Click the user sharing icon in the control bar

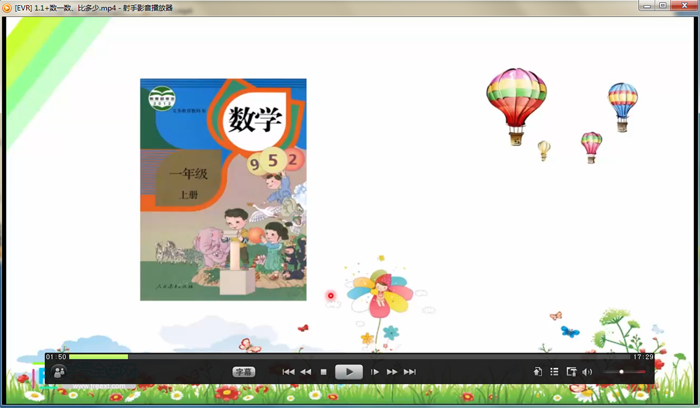click(59, 372)
